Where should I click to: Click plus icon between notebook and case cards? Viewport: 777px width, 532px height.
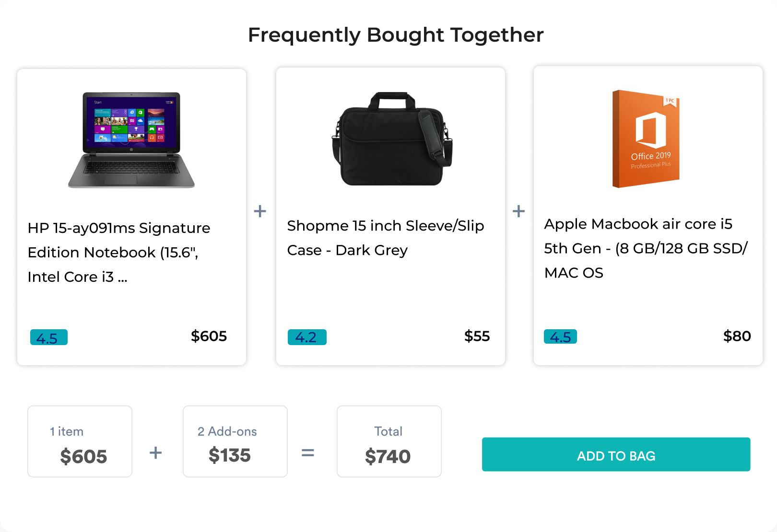[260, 211]
